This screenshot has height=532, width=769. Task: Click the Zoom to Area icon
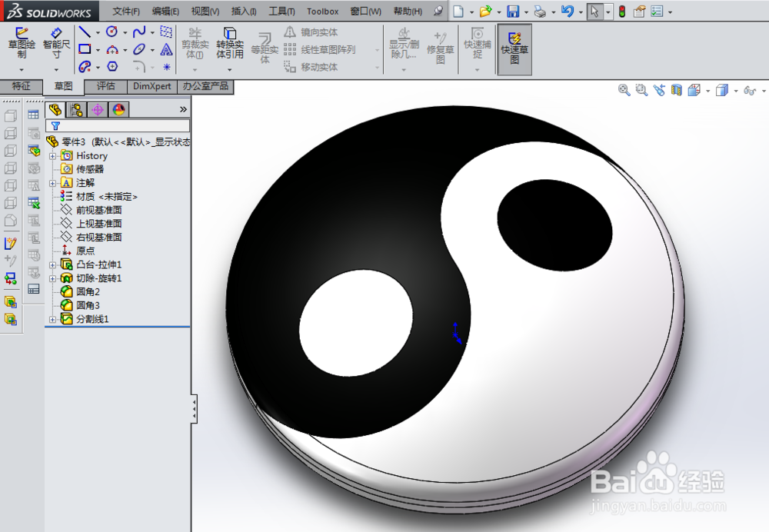641,90
